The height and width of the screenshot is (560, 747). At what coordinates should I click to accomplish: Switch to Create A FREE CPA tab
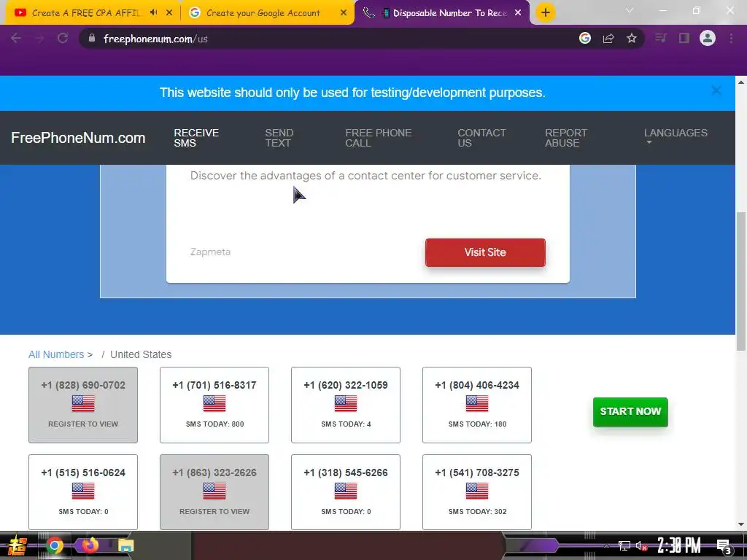[x=86, y=13]
